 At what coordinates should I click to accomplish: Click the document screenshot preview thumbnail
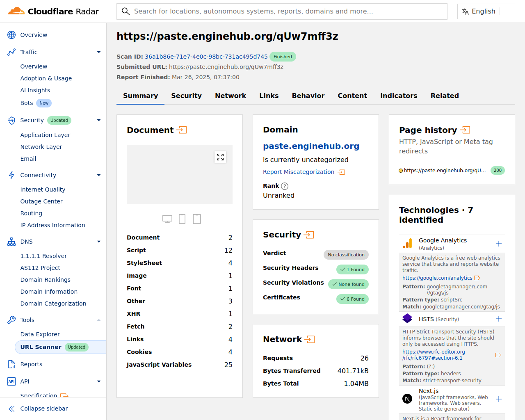[180, 174]
